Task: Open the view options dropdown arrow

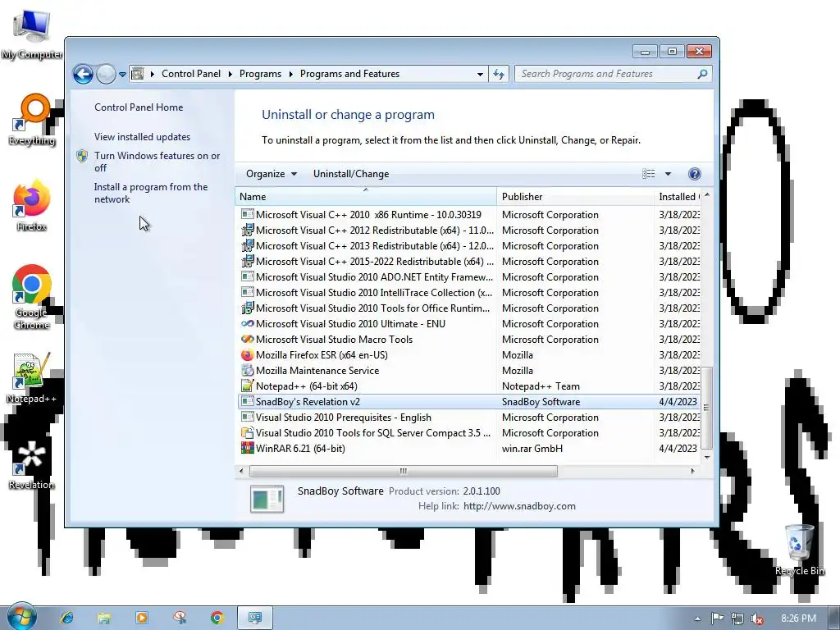Action: click(668, 174)
